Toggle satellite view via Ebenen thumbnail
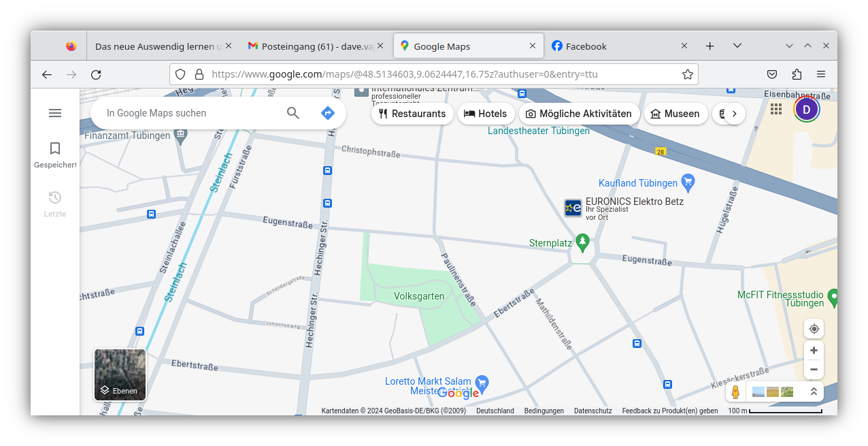Viewport: 868px width, 446px height. click(x=120, y=375)
